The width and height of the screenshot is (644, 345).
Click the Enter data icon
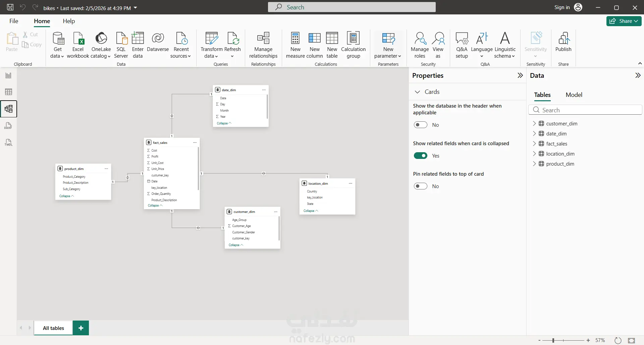[138, 38]
